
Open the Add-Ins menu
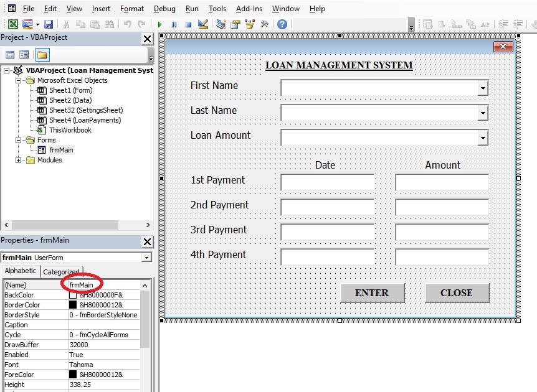point(249,9)
